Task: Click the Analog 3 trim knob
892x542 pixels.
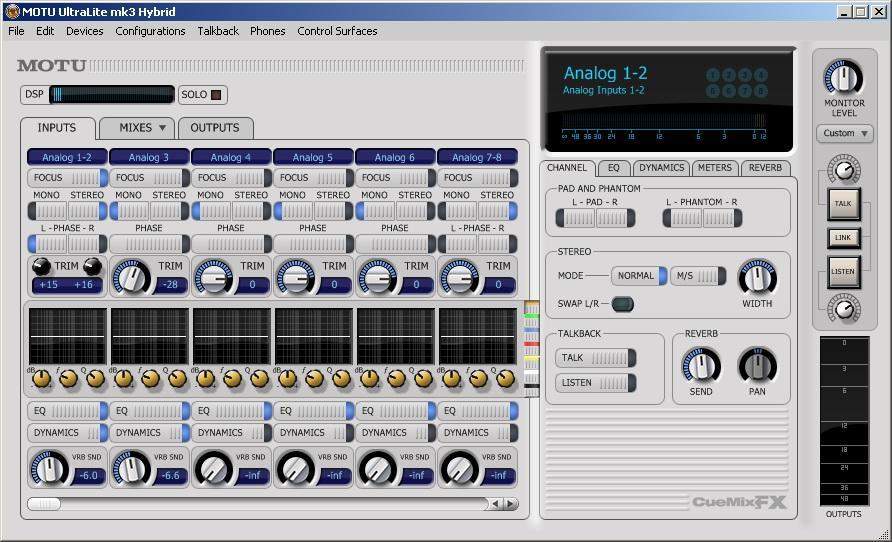Action: (130, 277)
